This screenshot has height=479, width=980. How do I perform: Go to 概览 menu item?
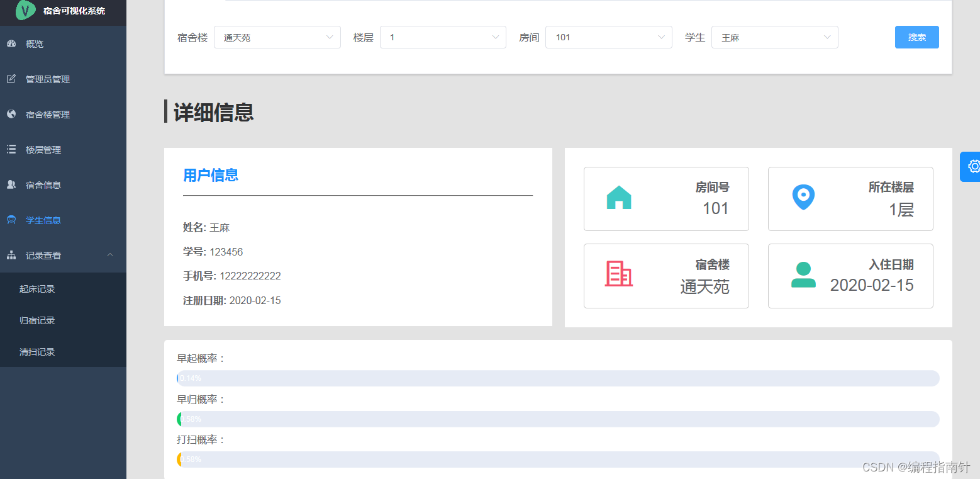click(63, 44)
